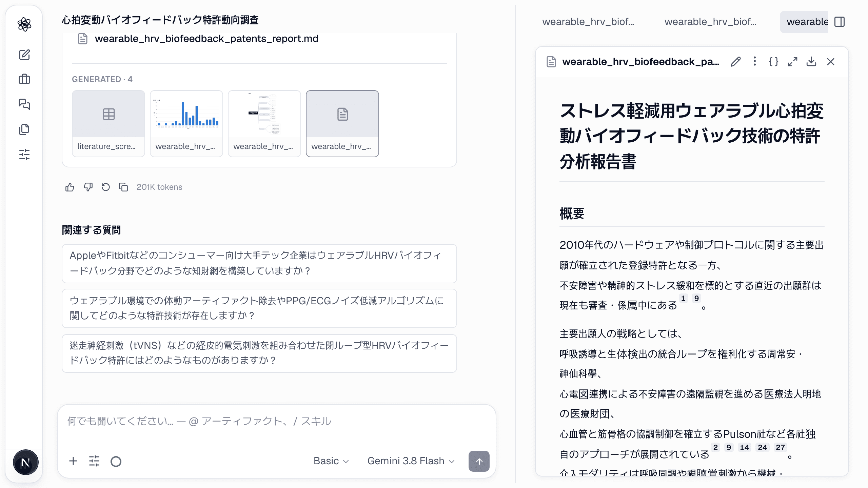
Task: Click citation 14 in the report
Action: coord(744,447)
